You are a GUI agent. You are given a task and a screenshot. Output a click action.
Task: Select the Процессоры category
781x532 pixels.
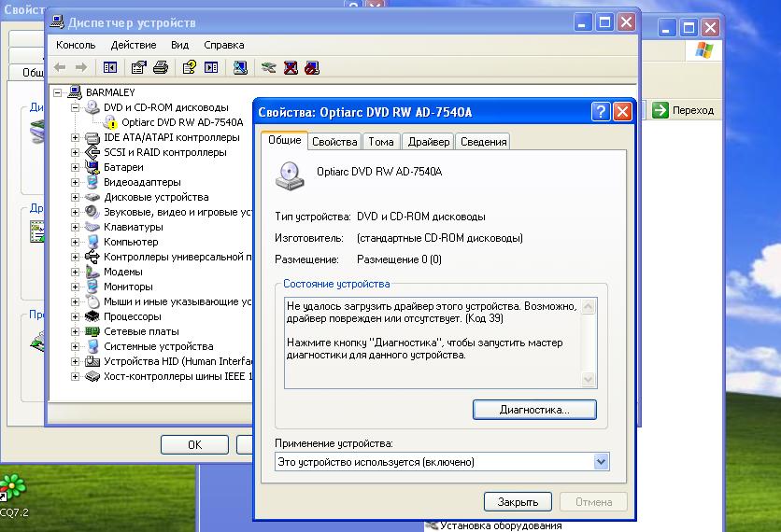point(133,316)
